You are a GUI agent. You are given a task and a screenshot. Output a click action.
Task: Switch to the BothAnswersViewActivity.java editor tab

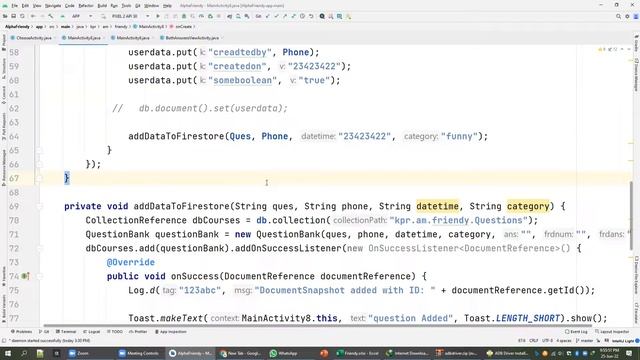(191, 38)
